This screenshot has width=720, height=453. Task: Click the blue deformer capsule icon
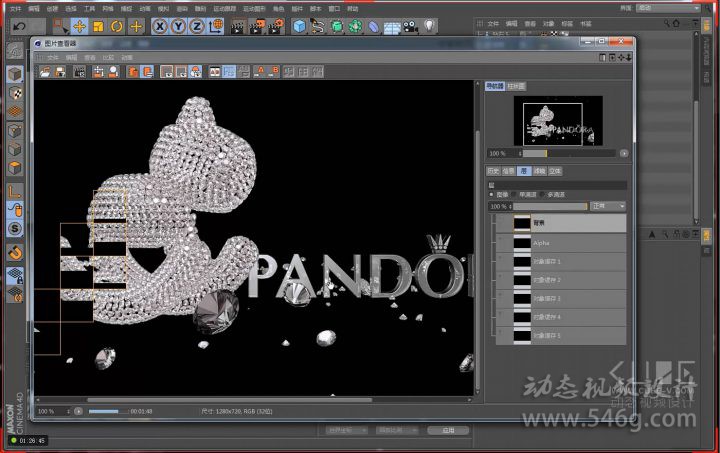tap(374, 27)
